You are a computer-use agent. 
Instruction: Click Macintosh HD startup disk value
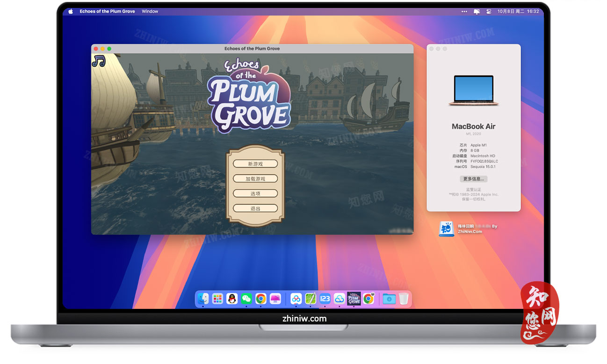[483, 156]
